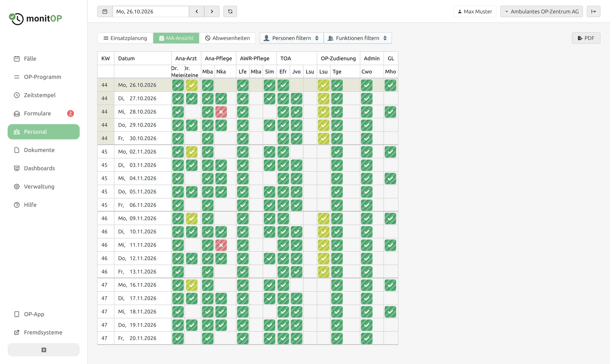Click the logout arrow icon
610x364 pixels.
(593, 11)
